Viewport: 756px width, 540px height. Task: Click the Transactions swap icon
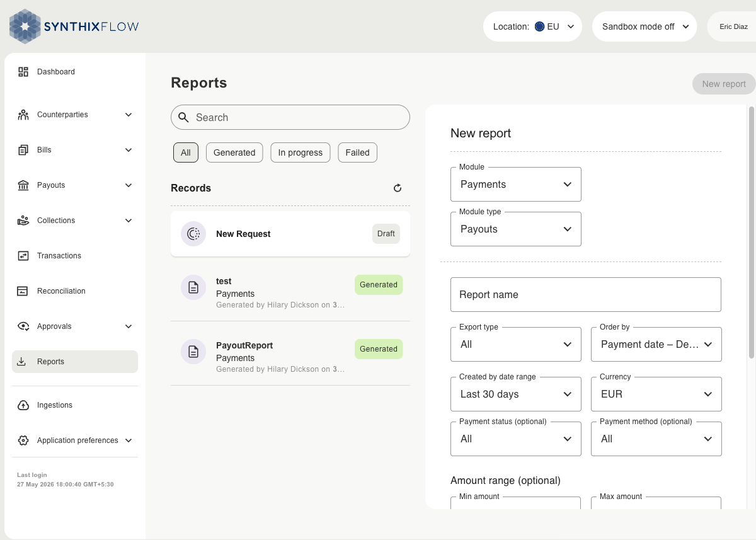click(x=23, y=256)
